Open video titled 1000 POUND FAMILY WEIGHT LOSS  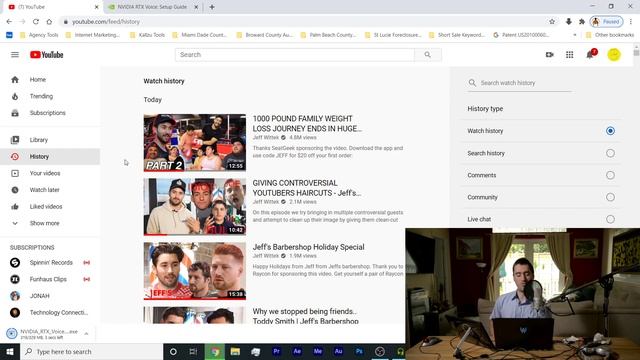click(307, 123)
